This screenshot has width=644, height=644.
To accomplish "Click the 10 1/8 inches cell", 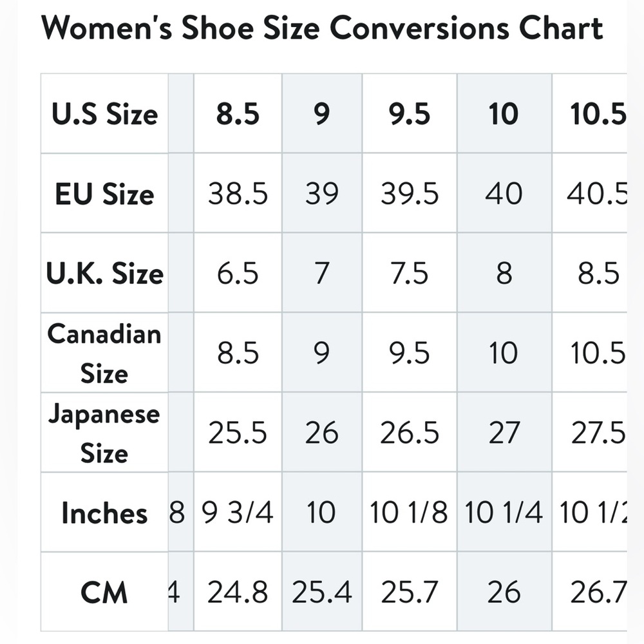I will [410, 512].
